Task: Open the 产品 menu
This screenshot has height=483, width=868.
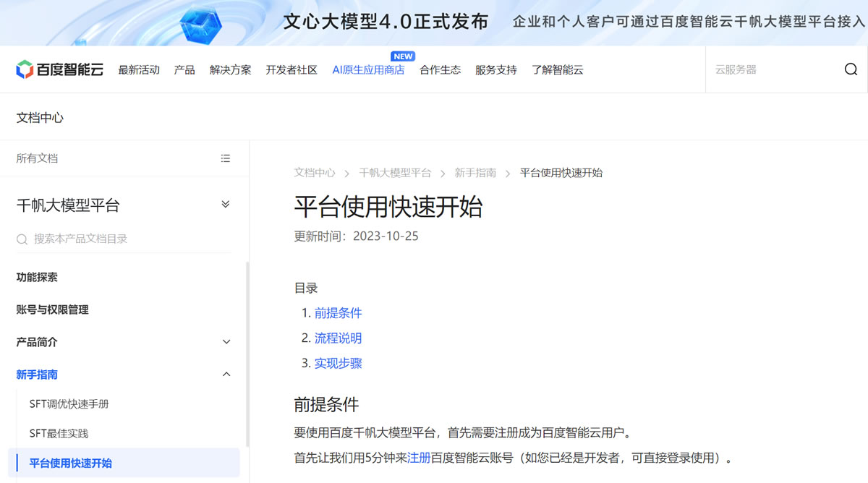Action: 184,70
